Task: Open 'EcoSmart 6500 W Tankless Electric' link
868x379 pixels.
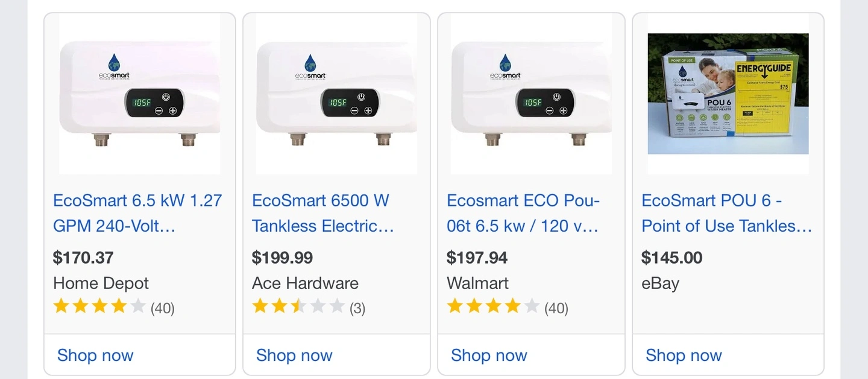Action: coord(323,213)
